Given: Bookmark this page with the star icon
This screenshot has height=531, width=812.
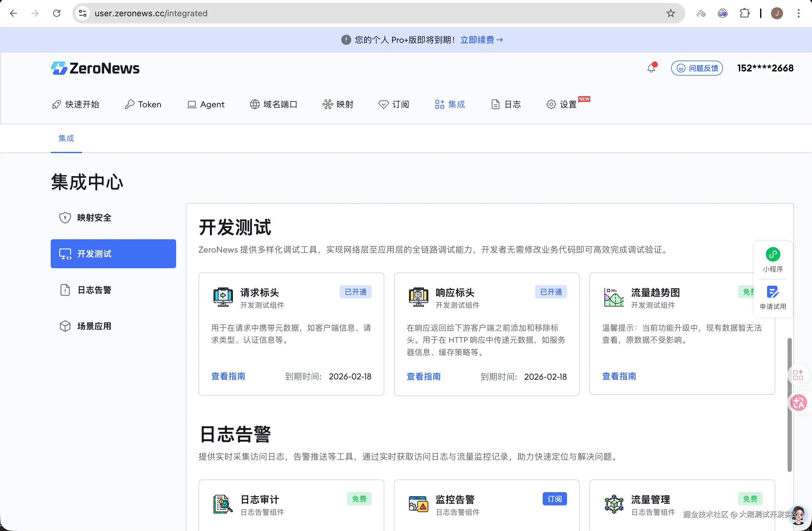Looking at the screenshot, I should tap(671, 13).
